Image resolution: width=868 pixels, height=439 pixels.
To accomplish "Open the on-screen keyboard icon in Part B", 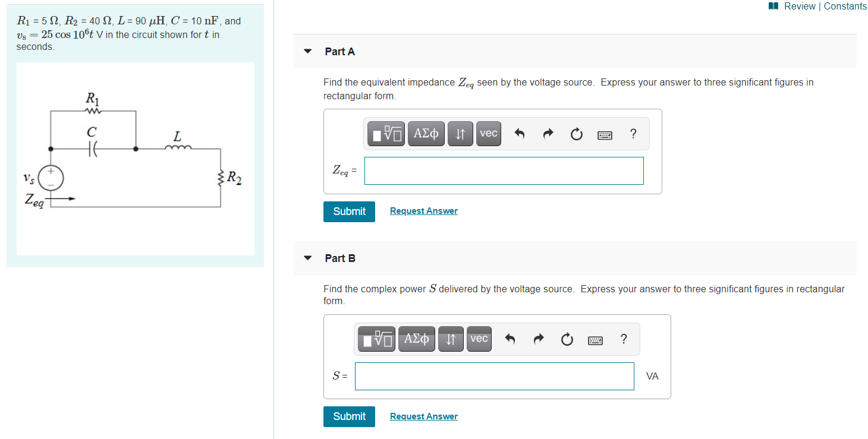I will [595, 339].
